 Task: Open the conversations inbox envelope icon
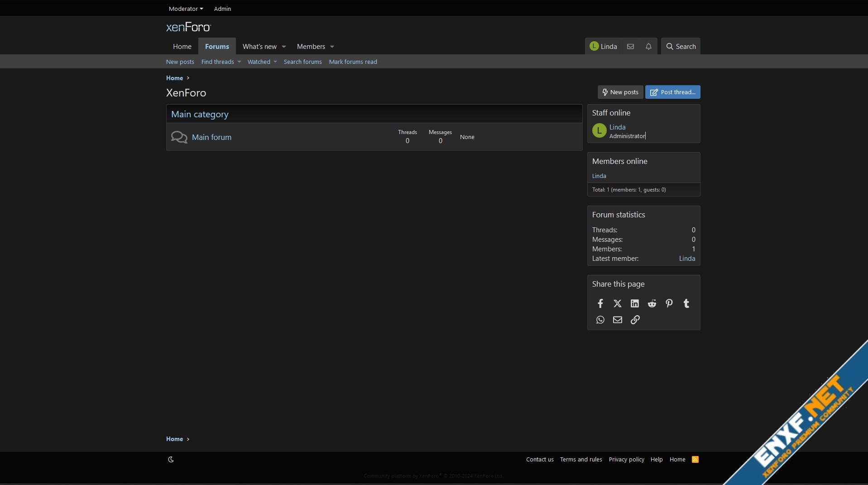click(630, 46)
